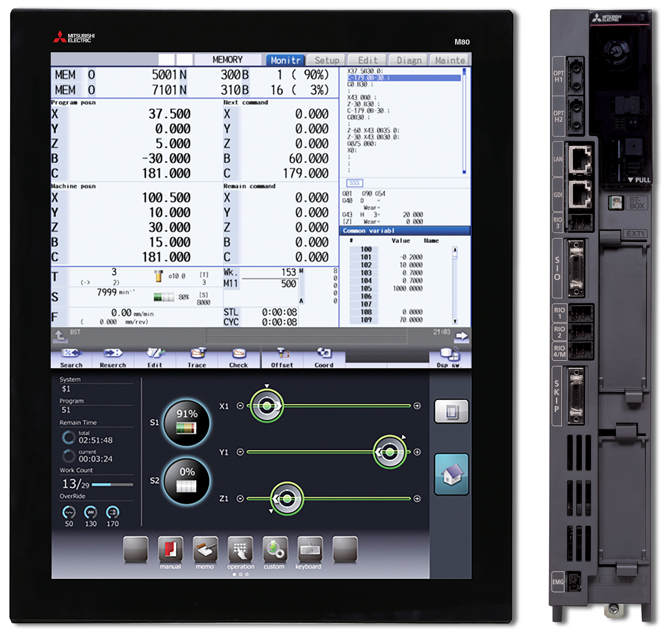Screen dimensions: 672x637
Task: Open the memo notepad icon
Action: 205,549
